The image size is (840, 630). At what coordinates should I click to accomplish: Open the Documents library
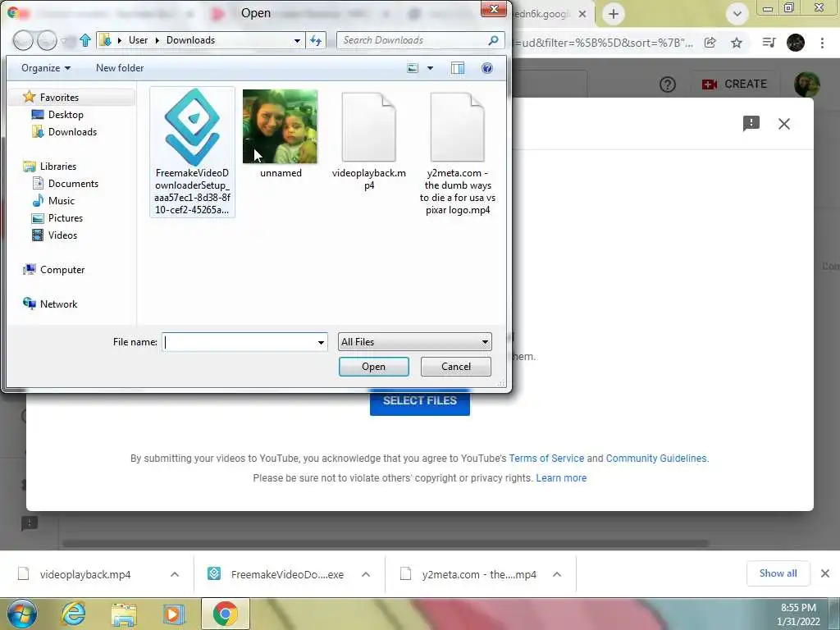coord(73,183)
